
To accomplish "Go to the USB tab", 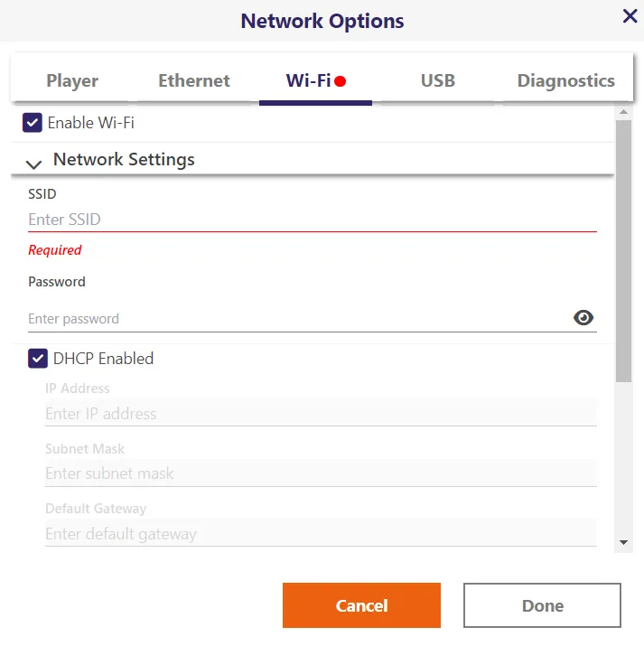I will point(438,80).
